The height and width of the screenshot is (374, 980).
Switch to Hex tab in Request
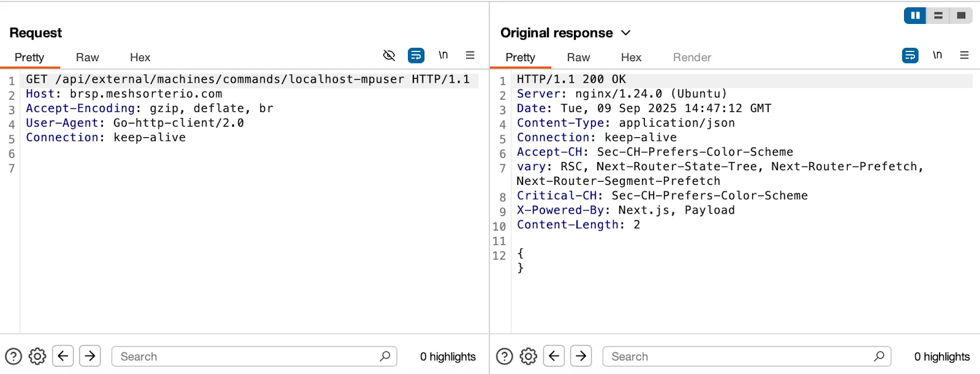[140, 58]
